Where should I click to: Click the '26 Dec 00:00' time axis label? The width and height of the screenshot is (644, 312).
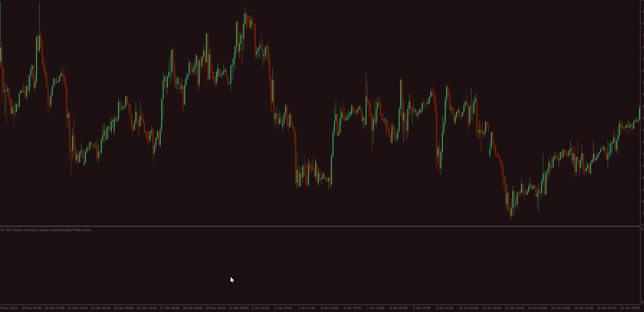(123, 308)
